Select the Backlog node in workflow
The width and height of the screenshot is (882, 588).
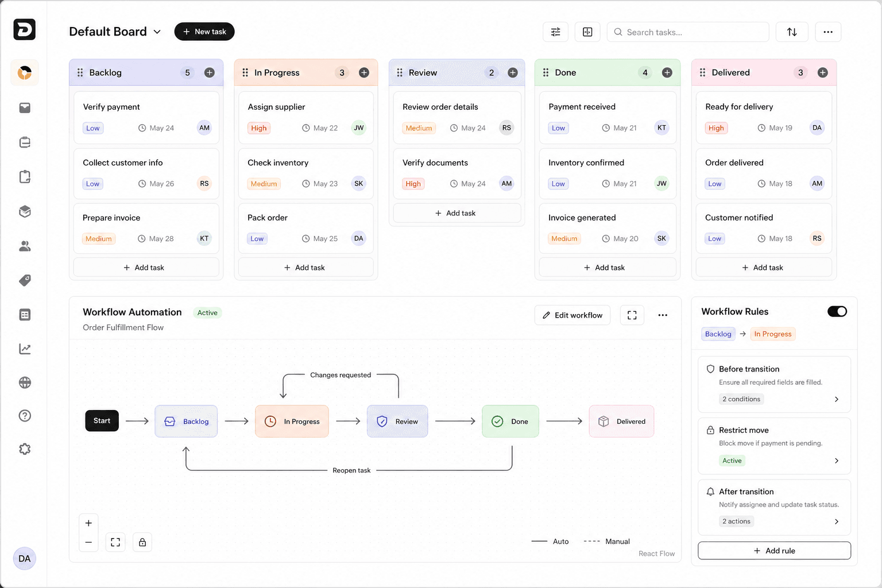(x=186, y=421)
